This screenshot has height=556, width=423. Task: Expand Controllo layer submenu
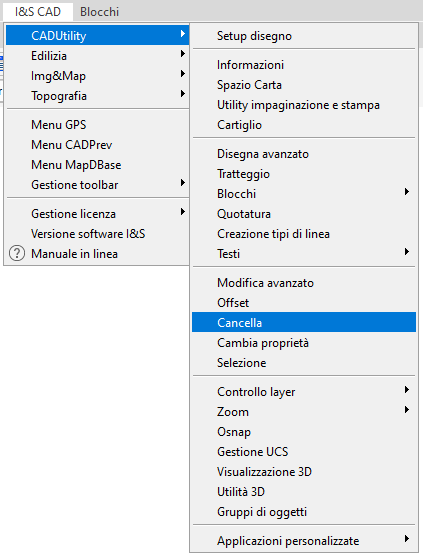click(304, 392)
